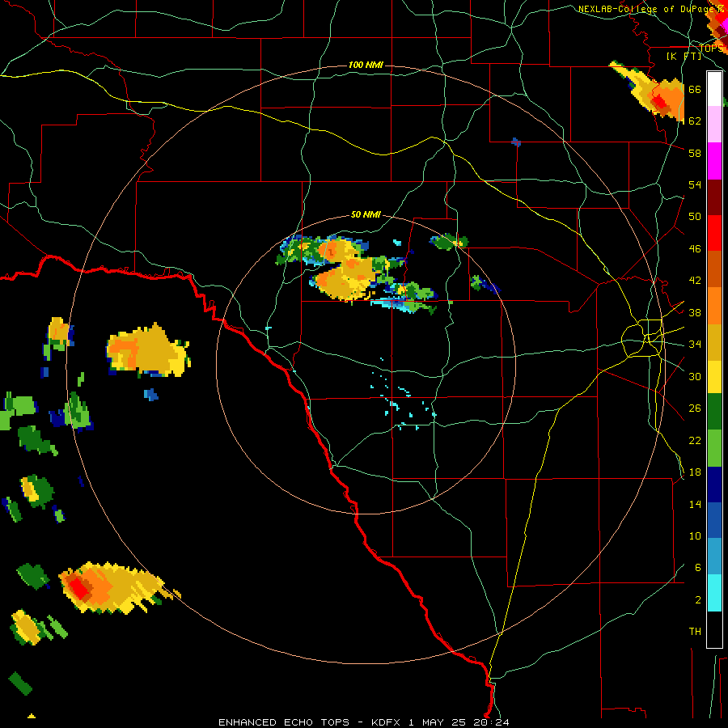Choose the bright red legend swatch
Viewport: 728px width, 728px height.
(x=714, y=233)
